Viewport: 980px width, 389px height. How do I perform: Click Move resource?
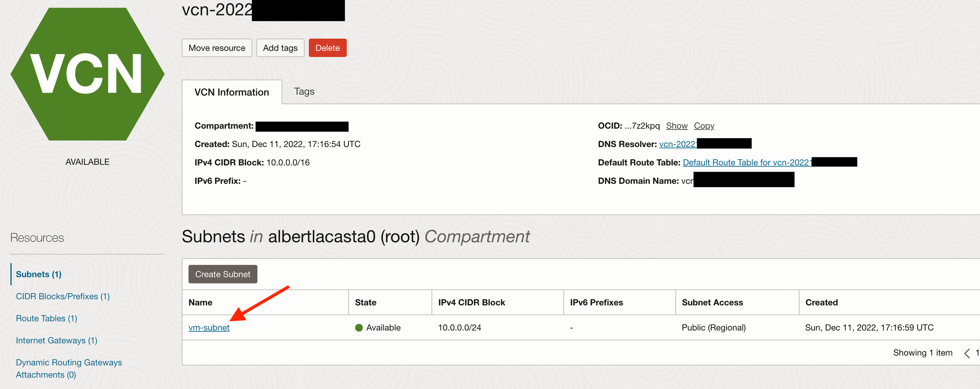coord(216,47)
